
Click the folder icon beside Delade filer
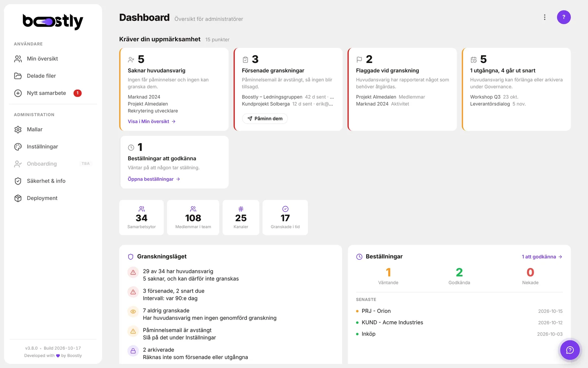pyautogui.click(x=18, y=76)
